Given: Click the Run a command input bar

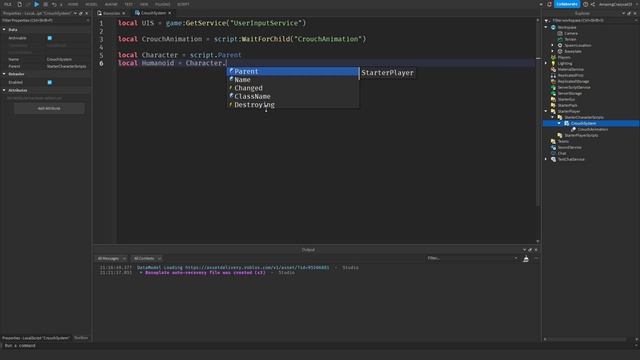Looking at the screenshot, I should tap(318, 346).
